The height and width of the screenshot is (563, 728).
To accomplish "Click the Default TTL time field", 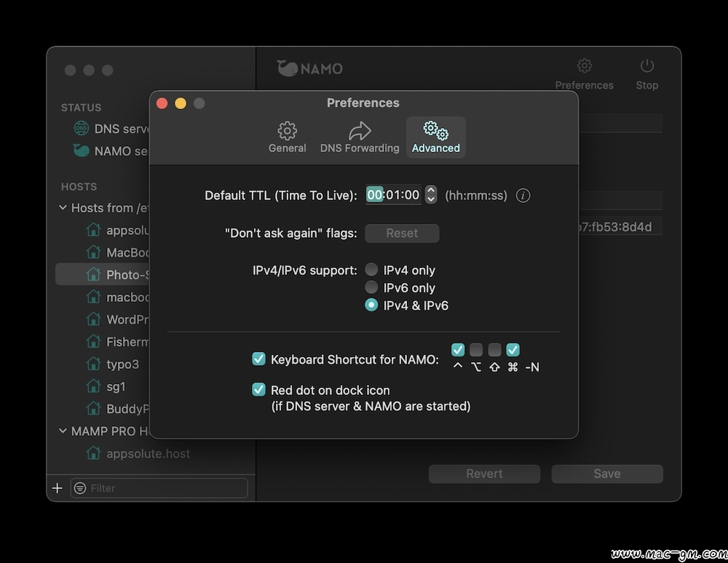I will [x=393, y=195].
